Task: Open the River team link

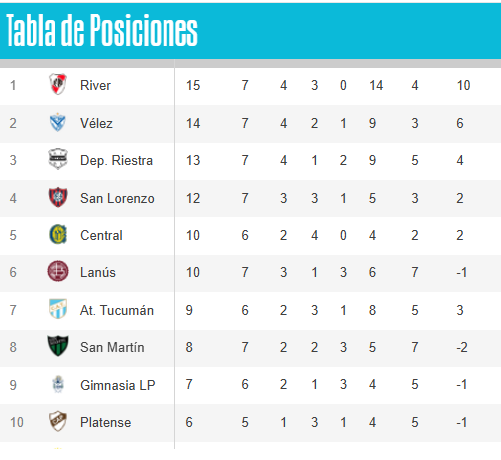Action: [x=95, y=85]
